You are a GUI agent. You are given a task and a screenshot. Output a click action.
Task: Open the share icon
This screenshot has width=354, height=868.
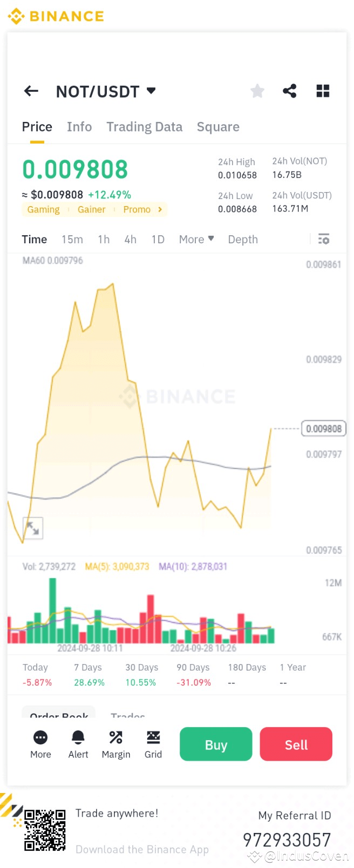[290, 91]
